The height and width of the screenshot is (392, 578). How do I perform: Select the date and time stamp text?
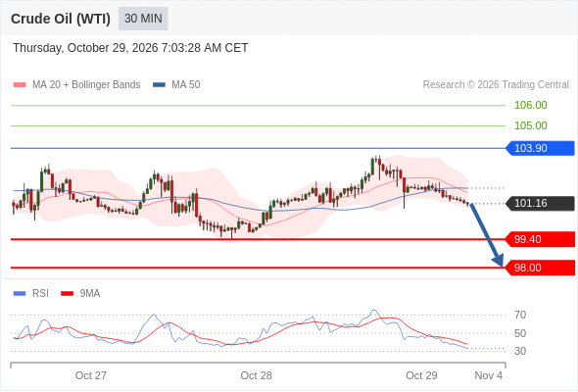pyautogui.click(x=130, y=48)
